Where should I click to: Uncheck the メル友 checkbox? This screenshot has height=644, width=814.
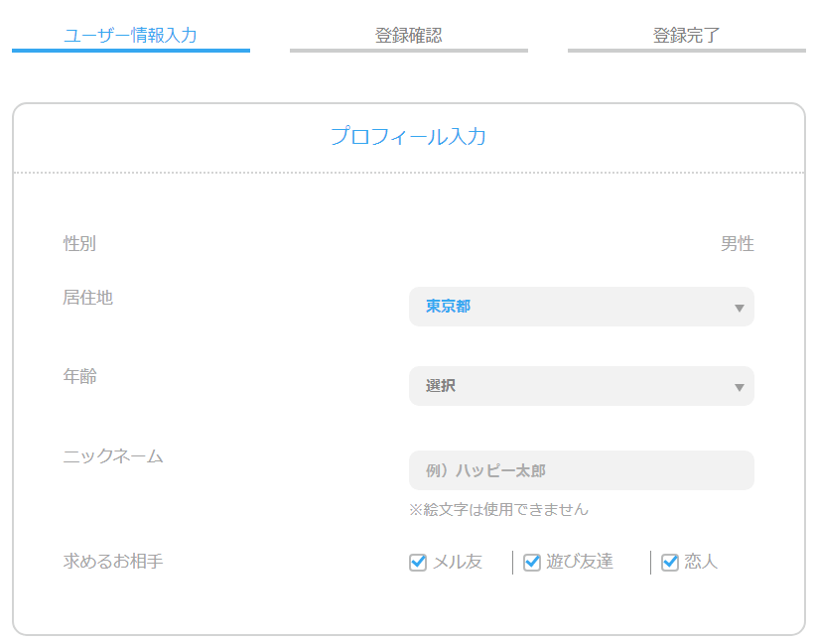tap(418, 563)
